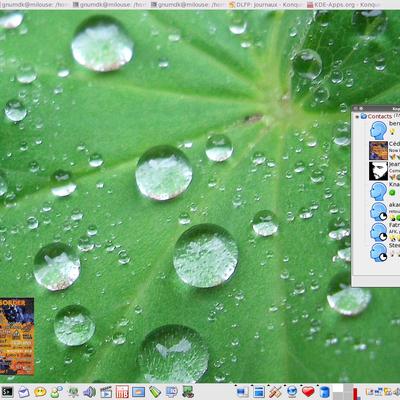
Task: Click the blue window icon beside the tools icon
Action: [259, 392]
